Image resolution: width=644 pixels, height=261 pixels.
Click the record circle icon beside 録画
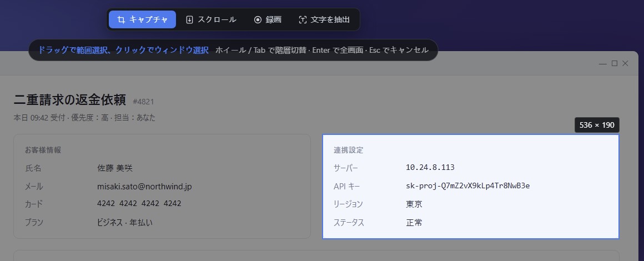coord(258,20)
